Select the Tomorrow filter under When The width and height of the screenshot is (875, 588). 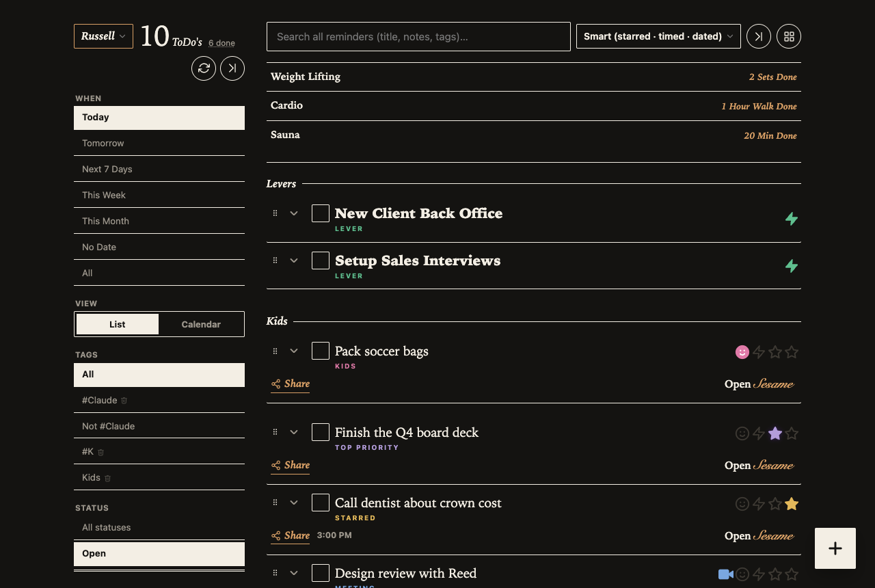(x=159, y=144)
